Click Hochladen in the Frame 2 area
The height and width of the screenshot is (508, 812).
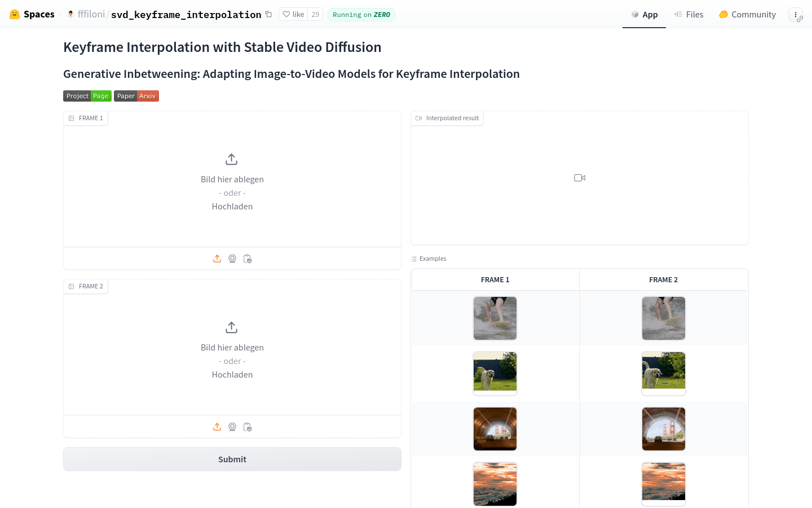pos(232,375)
